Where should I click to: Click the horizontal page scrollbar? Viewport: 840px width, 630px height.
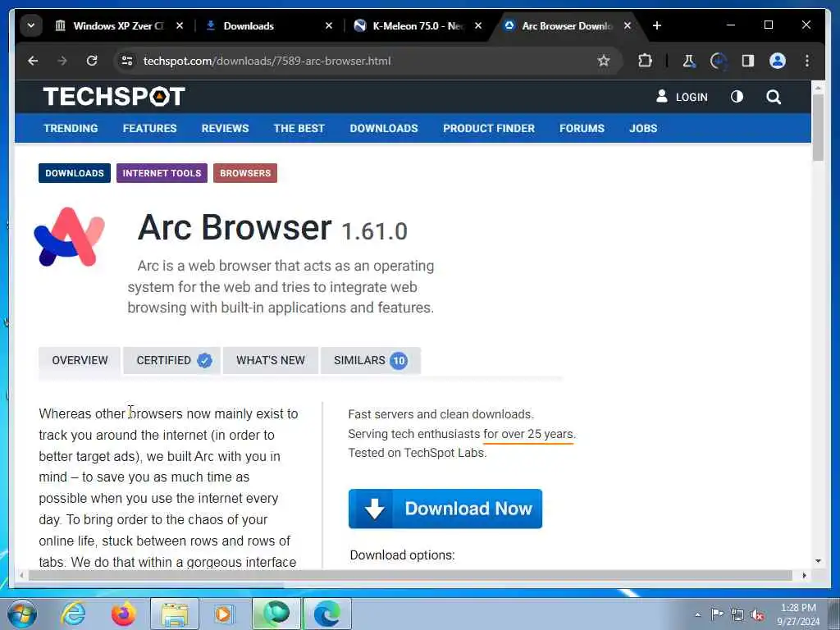pyautogui.click(x=410, y=575)
